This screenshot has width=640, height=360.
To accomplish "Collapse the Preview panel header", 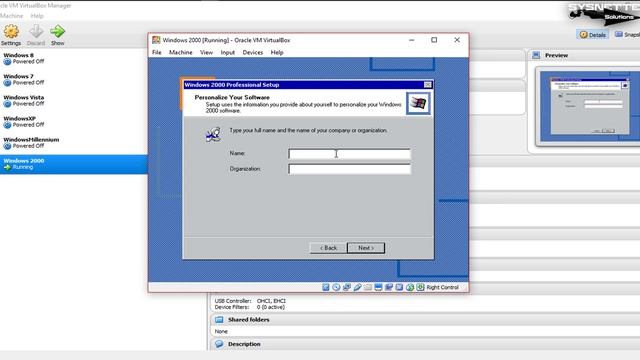I will tap(584, 55).
